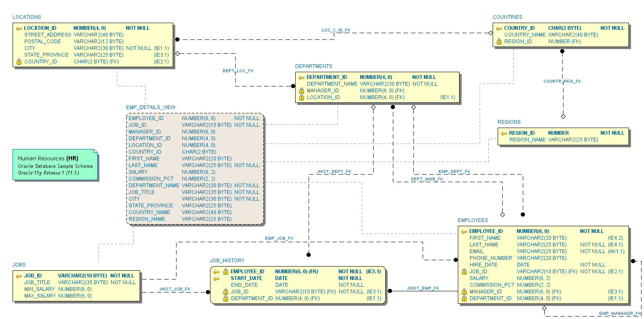
Task: Select the EMP_DETAILS_VIEW header label
Action: pyautogui.click(x=151, y=107)
